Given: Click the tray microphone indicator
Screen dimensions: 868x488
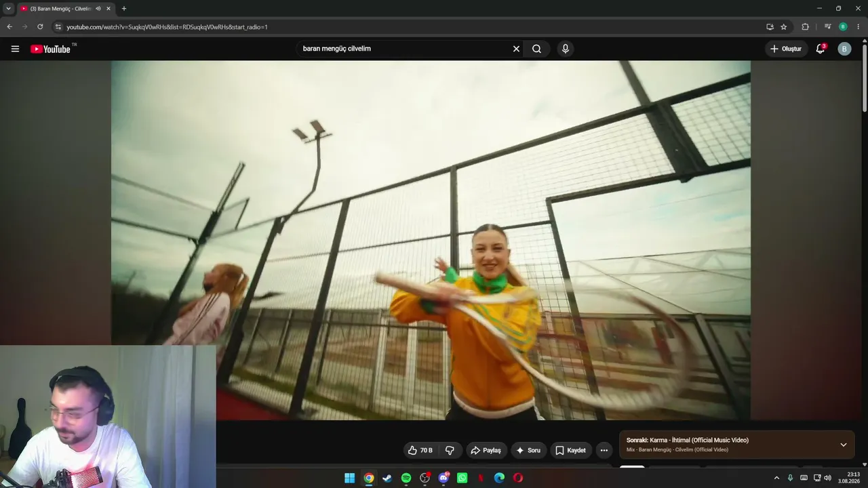Looking at the screenshot, I should tap(790, 478).
